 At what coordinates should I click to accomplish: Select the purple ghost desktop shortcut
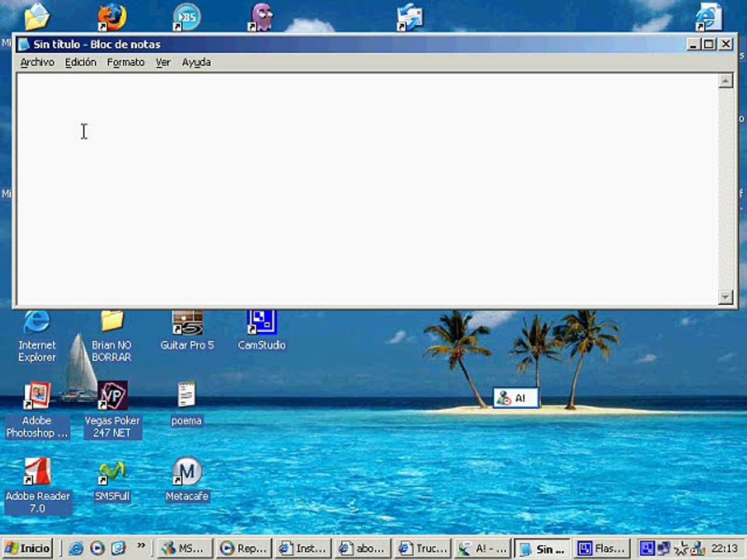click(261, 17)
